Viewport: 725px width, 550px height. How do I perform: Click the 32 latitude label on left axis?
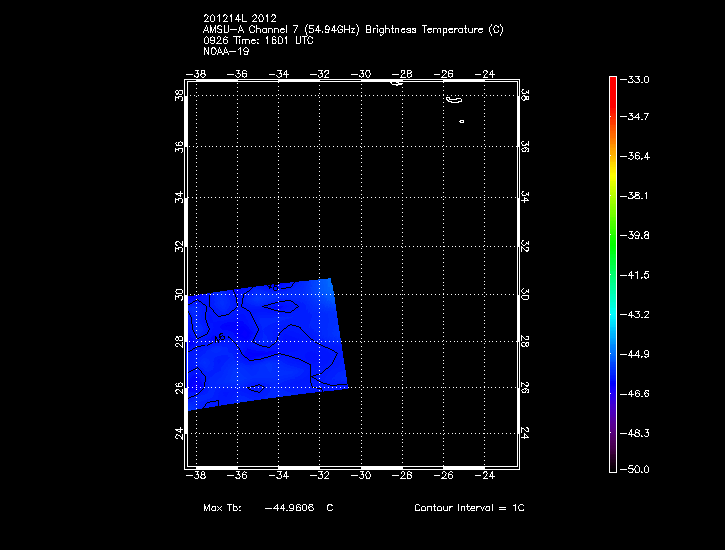click(x=179, y=246)
